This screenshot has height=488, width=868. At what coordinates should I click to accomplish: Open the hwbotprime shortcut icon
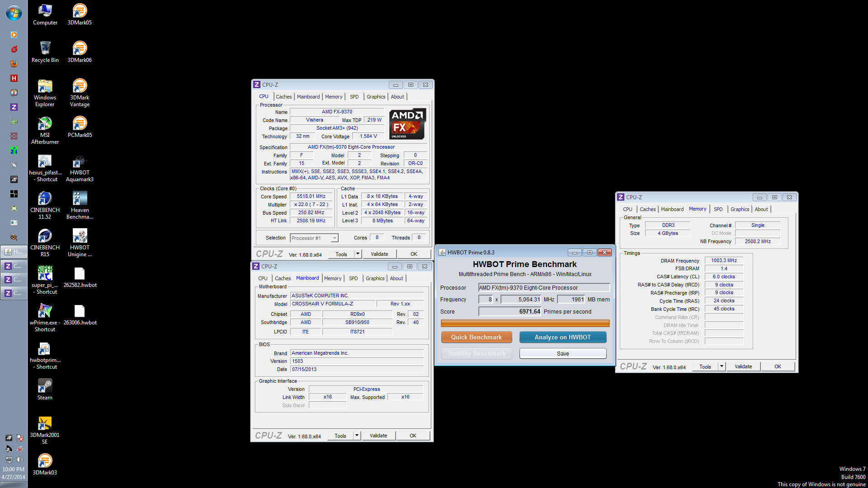pyautogui.click(x=45, y=355)
